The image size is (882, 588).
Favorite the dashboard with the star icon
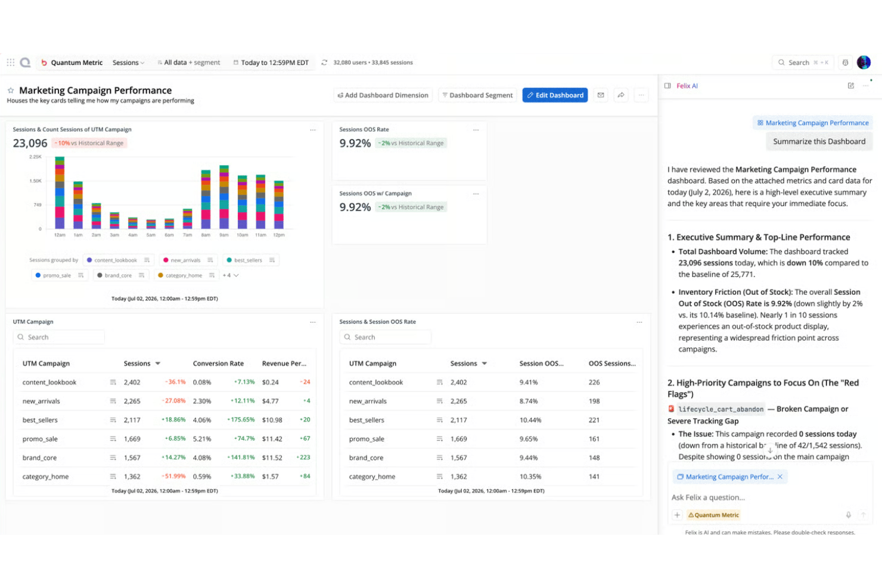[x=11, y=91]
